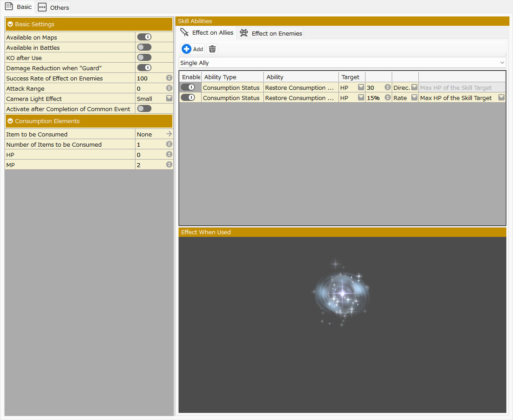Click the arrow icon for Item to be Consumed

[169, 134]
